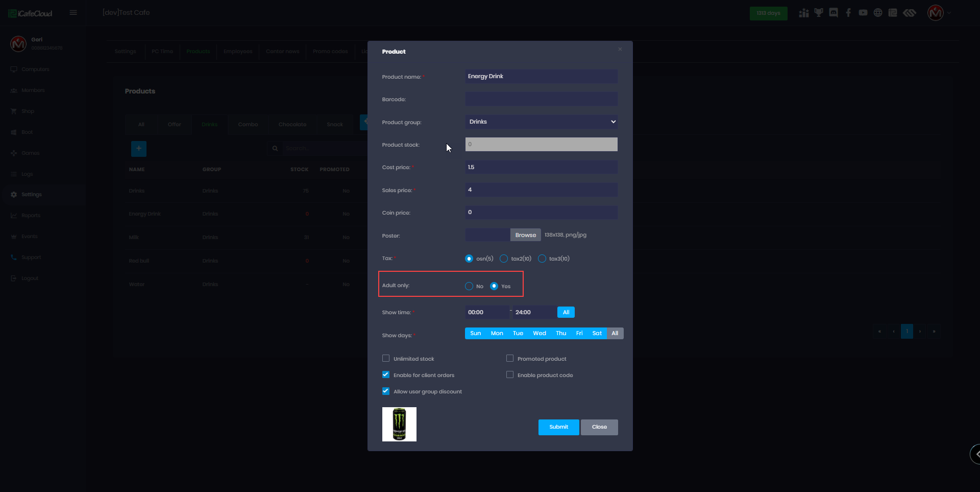Viewport: 980px width, 492px height.
Task: Close the Product dialog with the X
Action: point(620,49)
